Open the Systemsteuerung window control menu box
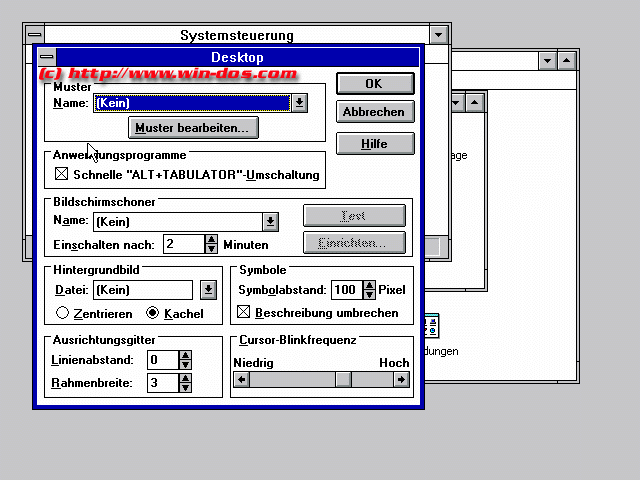Viewport: 640px width, 480px height. coord(34,35)
